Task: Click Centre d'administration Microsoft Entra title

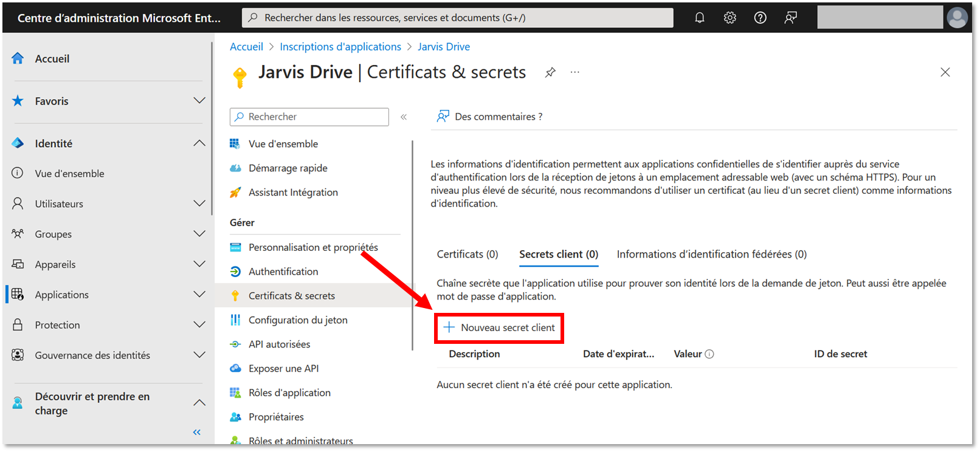Action: (x=119, y=18)
